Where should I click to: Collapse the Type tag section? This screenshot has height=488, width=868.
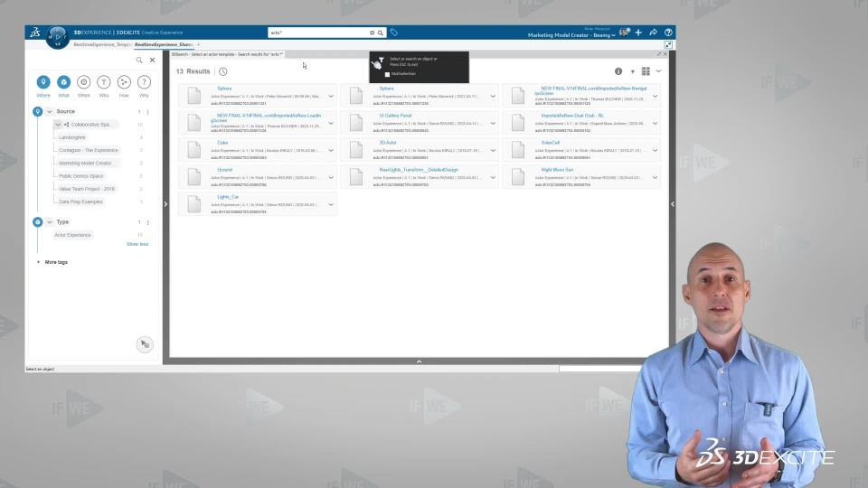click(49, 222)
